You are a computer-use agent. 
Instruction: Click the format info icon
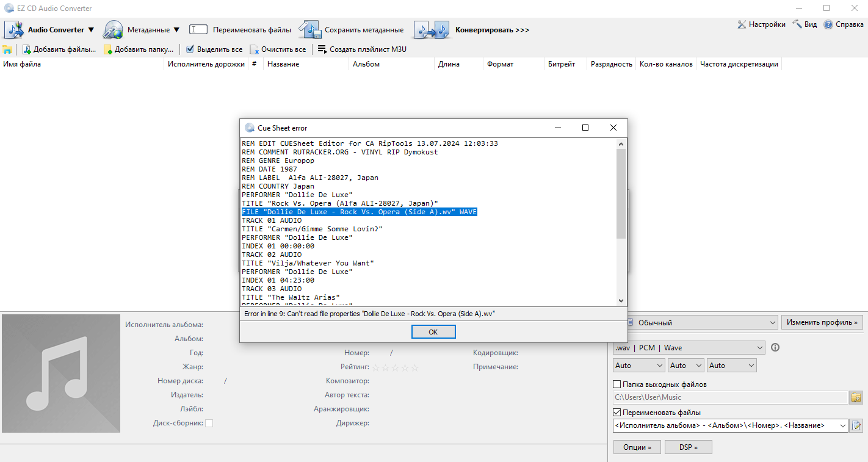[x=775, y=348]
